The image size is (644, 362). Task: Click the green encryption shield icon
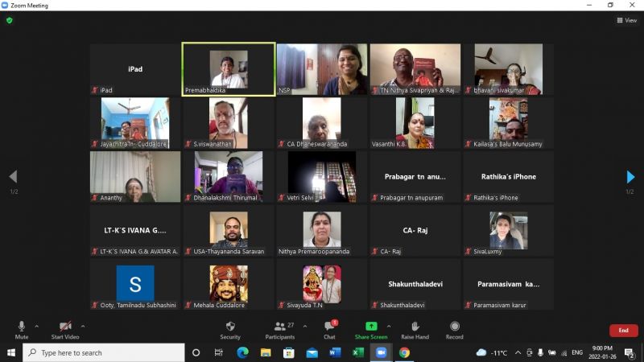coord(10,20)
